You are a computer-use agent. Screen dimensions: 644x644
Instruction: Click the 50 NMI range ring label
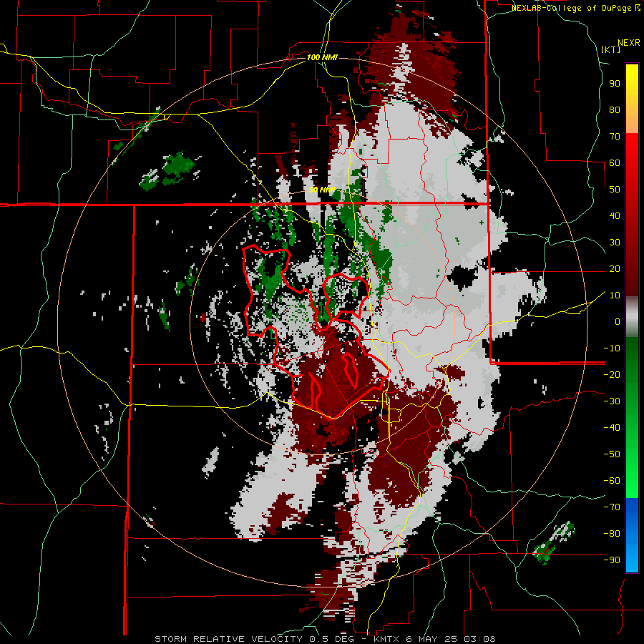[x=322, y=190]
